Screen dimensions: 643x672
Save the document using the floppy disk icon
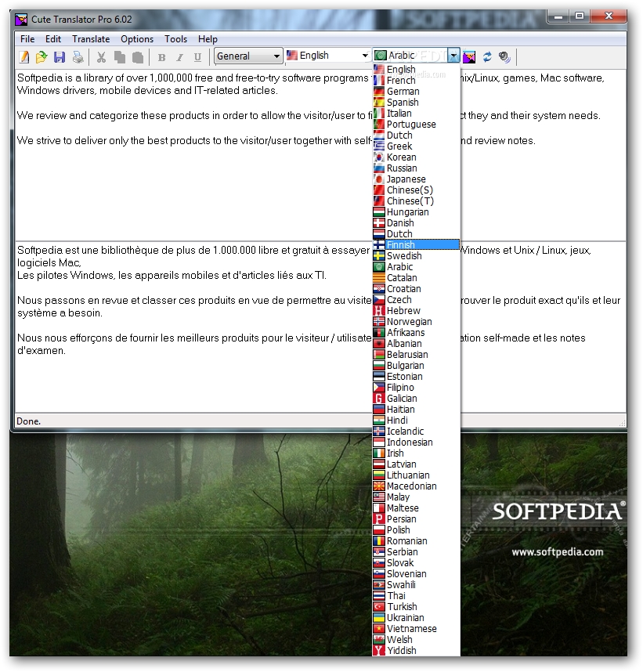point(60,56)
